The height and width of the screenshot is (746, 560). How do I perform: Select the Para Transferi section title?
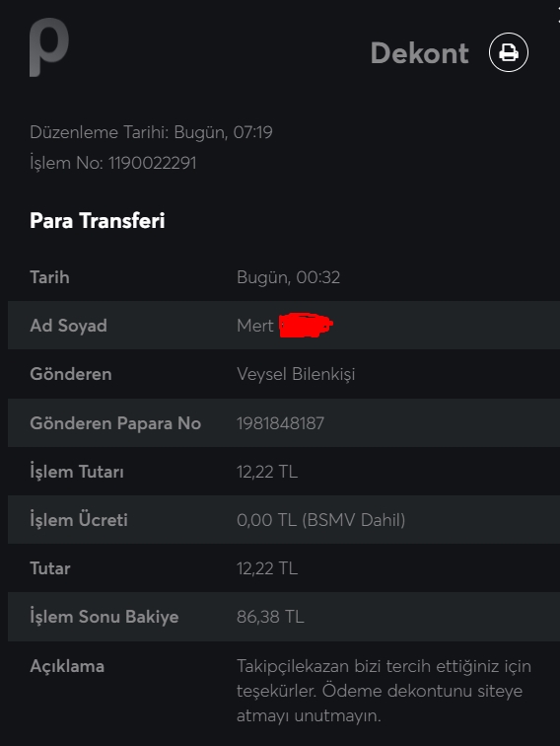coord(97,221)
